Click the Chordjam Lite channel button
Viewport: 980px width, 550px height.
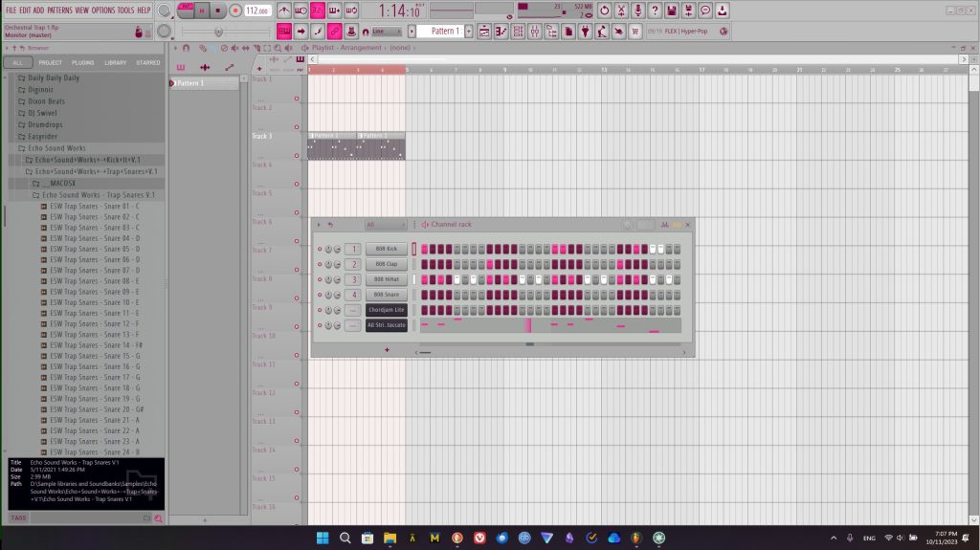(x=386, y=310)
